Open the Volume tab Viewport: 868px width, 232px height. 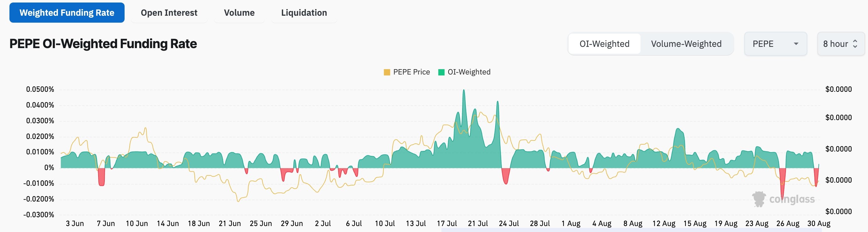pyautogui.click(x=239, y=13)
